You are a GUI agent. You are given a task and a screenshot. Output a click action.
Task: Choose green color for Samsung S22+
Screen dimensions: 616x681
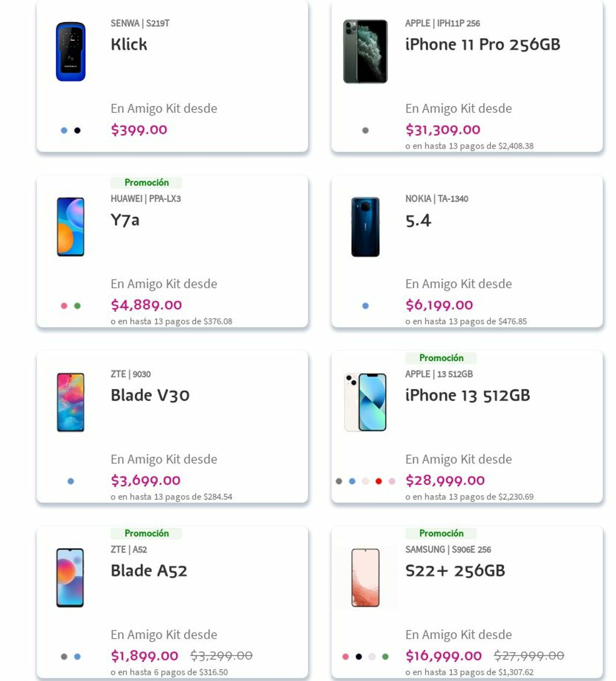coord(385,657)
